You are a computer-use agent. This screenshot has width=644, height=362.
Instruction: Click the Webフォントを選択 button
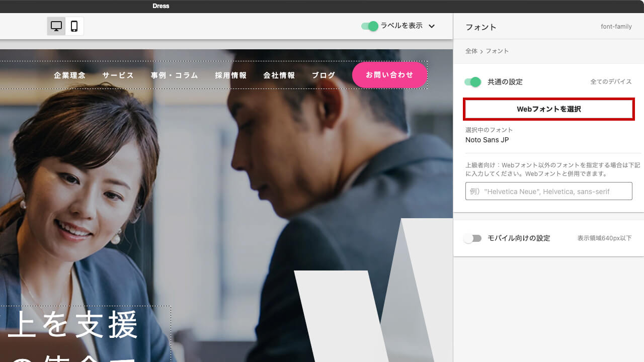pos(549,109)
